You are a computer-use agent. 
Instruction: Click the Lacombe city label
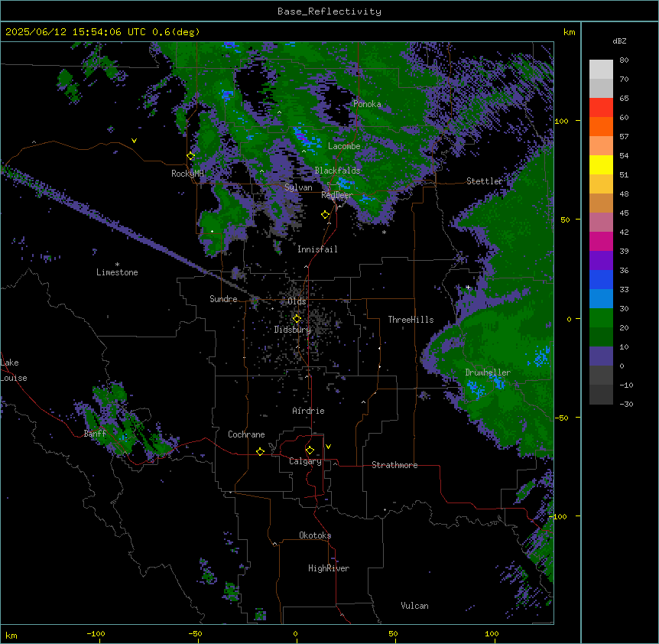pyautogui.click(x=344, y=146)
